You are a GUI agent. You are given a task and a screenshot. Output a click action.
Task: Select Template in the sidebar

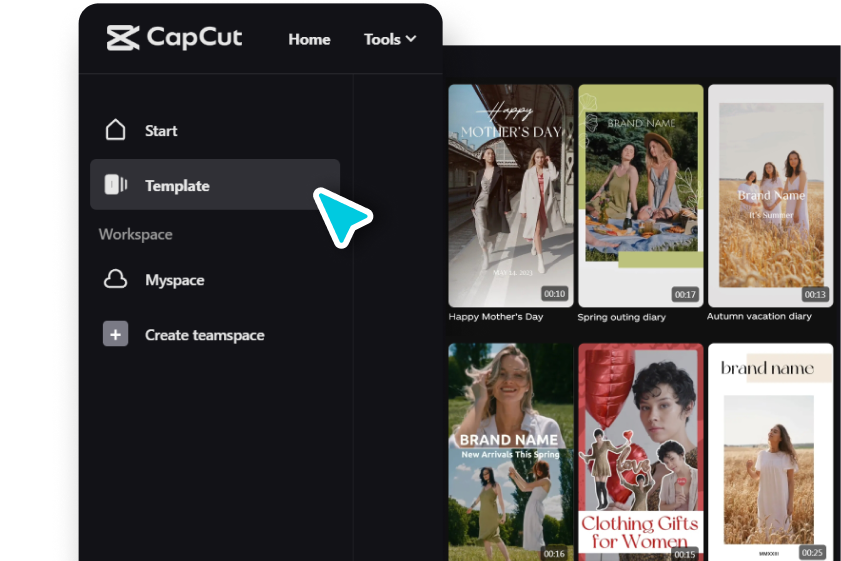(x=215, y=184)
